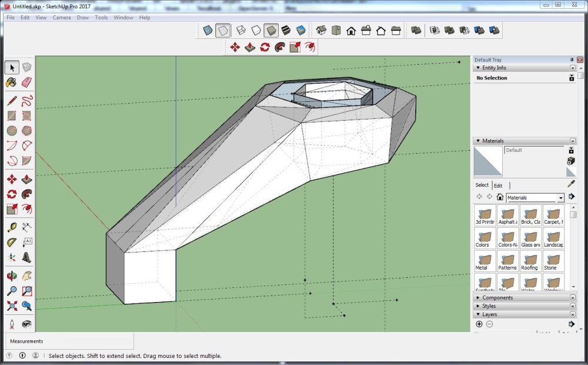Viewport: 588px width, 365px height.
Task: Click Push/Pull in the horizontal Edit toolbar
Action: 250,47
